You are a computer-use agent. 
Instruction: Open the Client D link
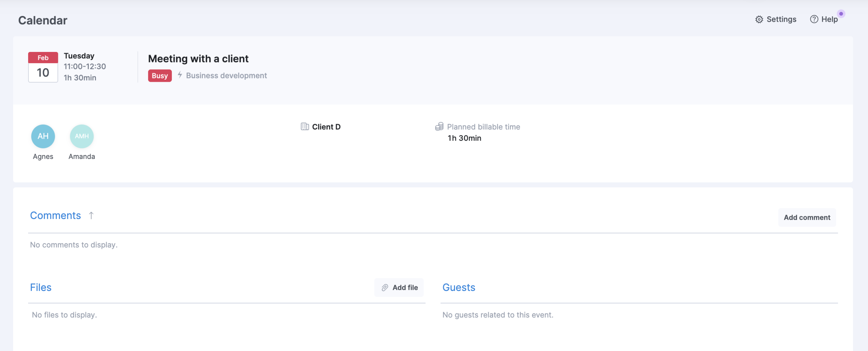coord(326,127)
